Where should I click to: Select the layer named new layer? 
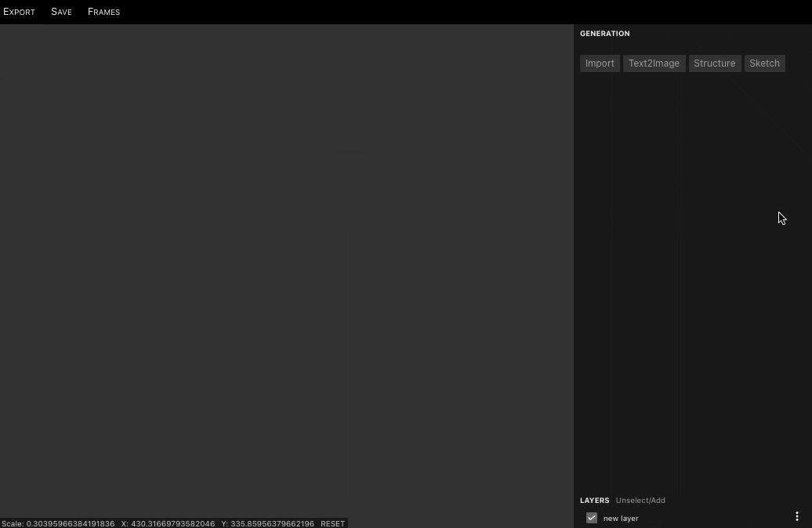(621, 519)
